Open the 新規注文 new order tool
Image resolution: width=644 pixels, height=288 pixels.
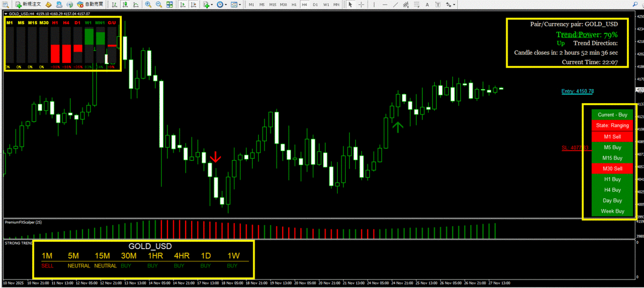click(x=28, y=4)
